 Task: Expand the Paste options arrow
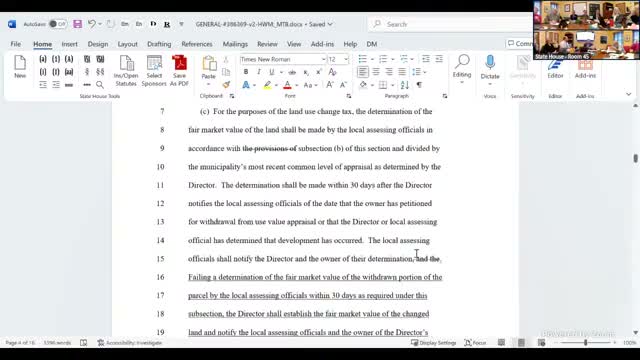[x=209, y=84]
